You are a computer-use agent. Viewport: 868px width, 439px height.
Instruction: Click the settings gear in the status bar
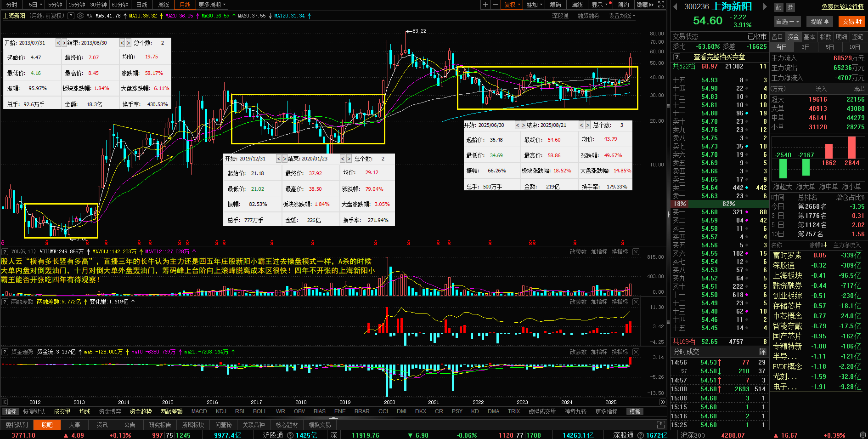coord(863,435)
